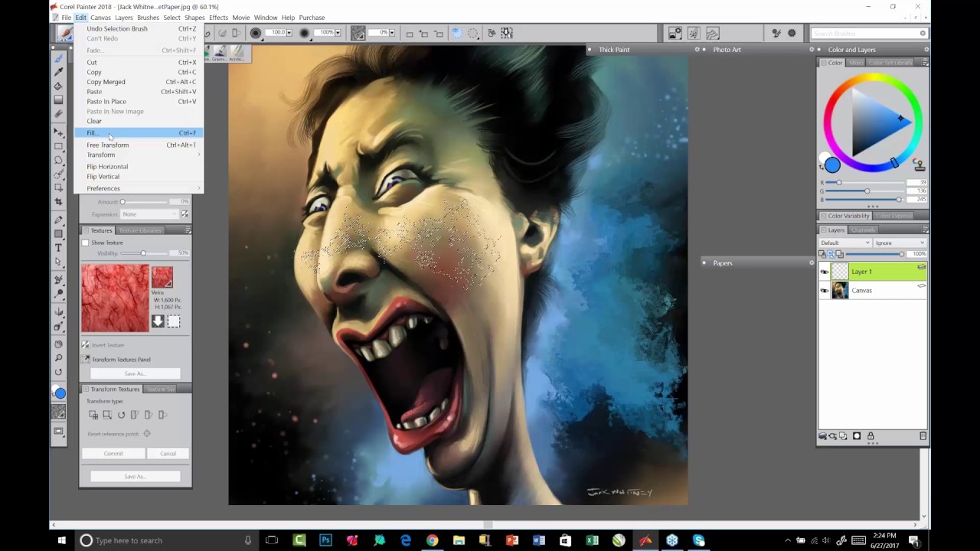Select the Magnifier tool
980x551 pixels.
click(x=58, y=357)
